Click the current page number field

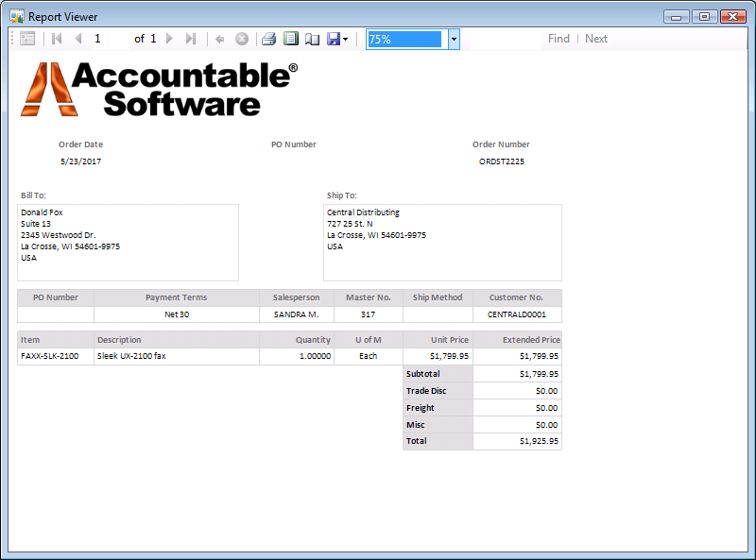coord(110,39)
